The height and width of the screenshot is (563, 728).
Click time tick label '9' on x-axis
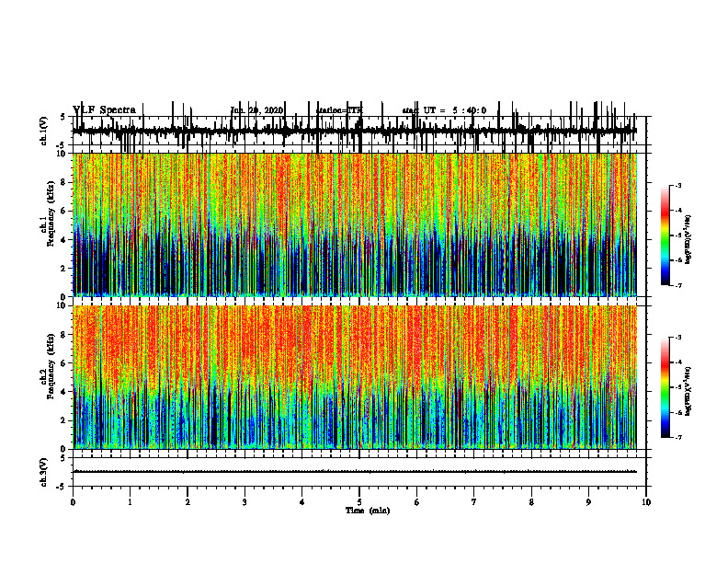point(588,502)
